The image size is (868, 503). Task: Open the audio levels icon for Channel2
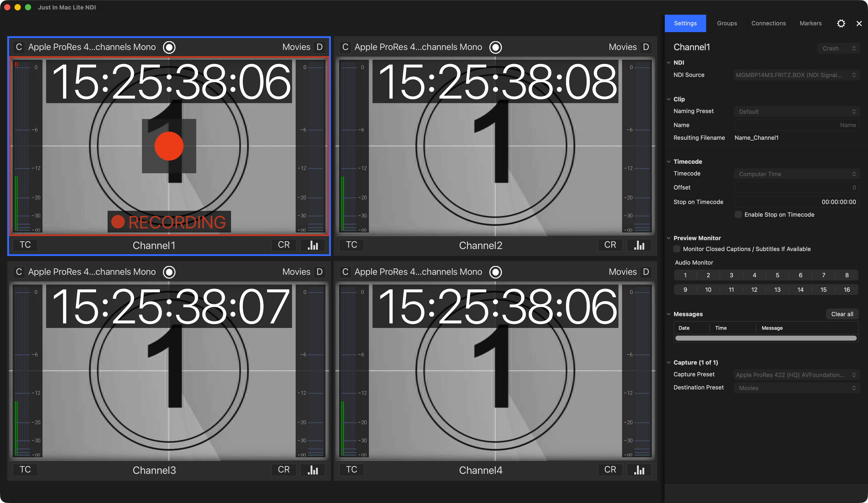(x=639, y=245)
